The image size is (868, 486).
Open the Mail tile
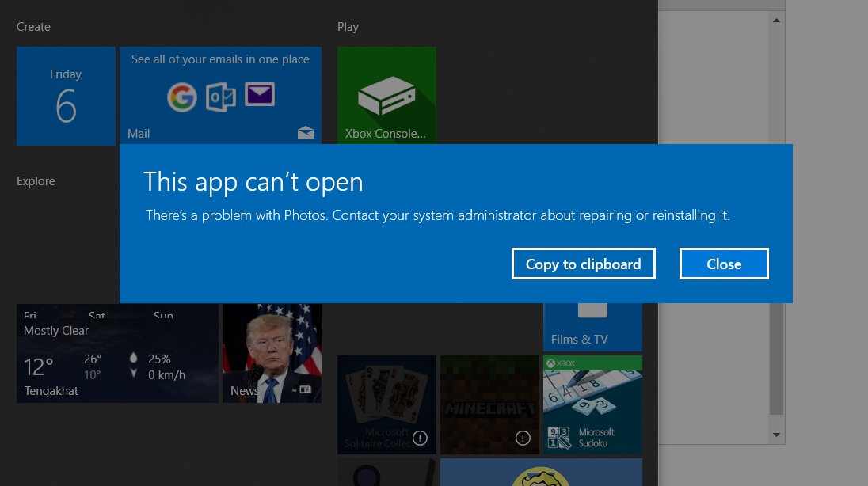click(x=220, y=95)
